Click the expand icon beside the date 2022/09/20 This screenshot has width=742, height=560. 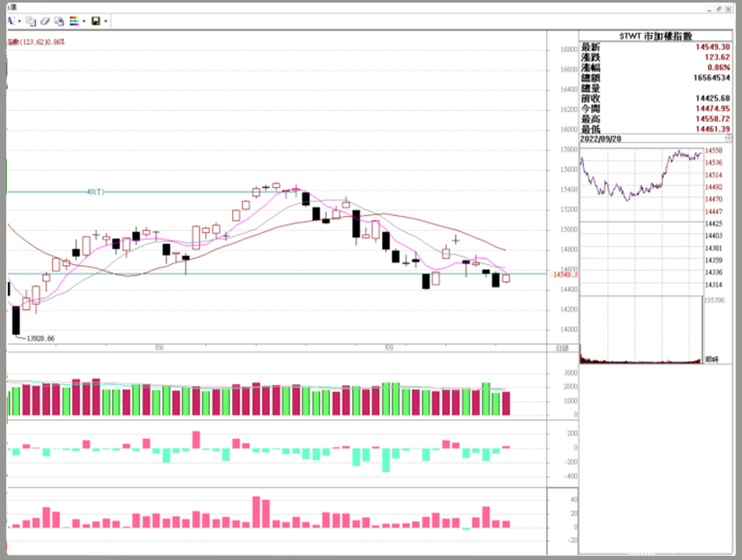tap(729, 138)
